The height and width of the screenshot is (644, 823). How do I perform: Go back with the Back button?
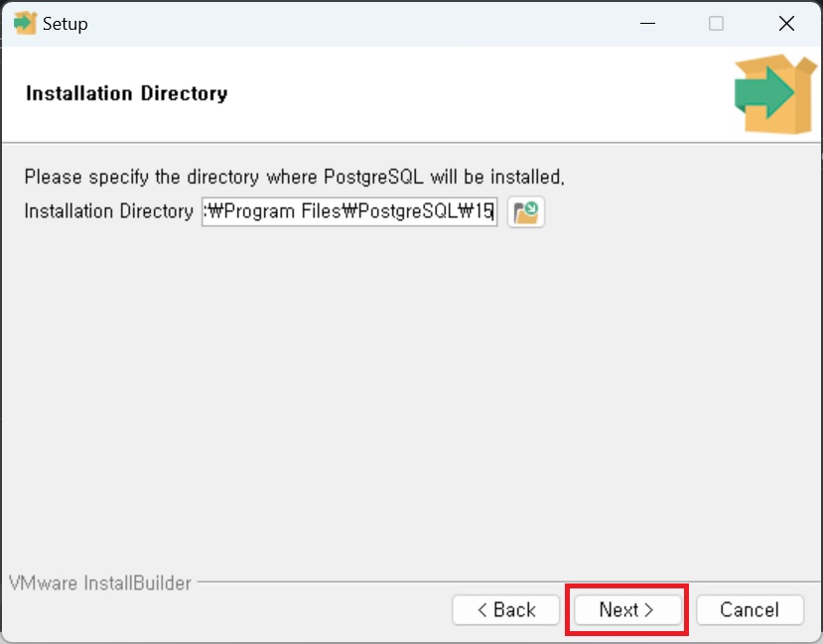click(506, 610)
